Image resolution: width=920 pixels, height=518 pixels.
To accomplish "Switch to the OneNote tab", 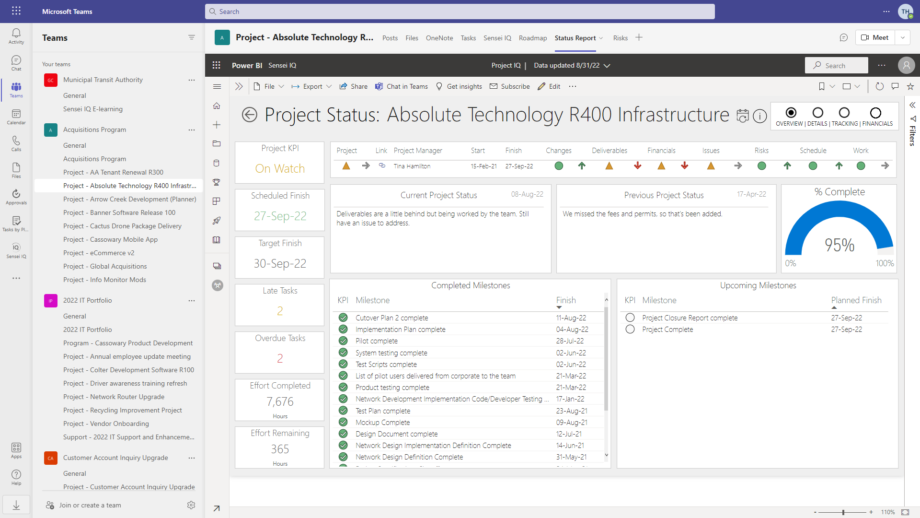I will [x=439, y=38].
